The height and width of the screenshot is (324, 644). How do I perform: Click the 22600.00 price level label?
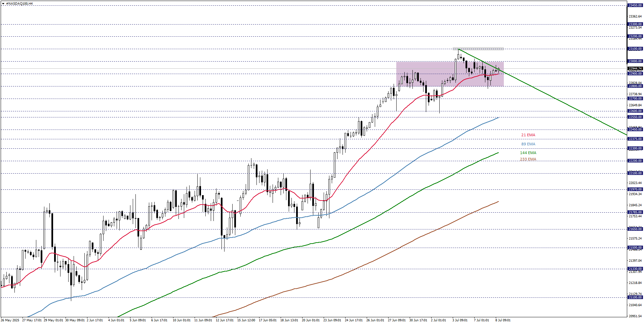click(635, 111)
